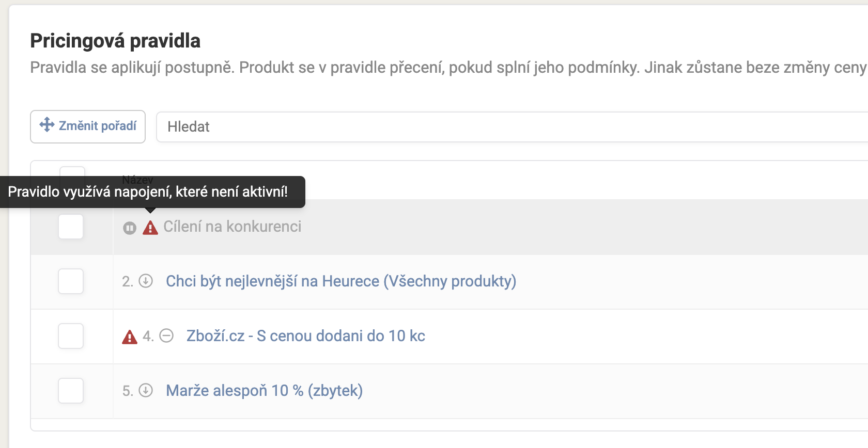
Task: Click the rule number 4. label
Action: 148,337
